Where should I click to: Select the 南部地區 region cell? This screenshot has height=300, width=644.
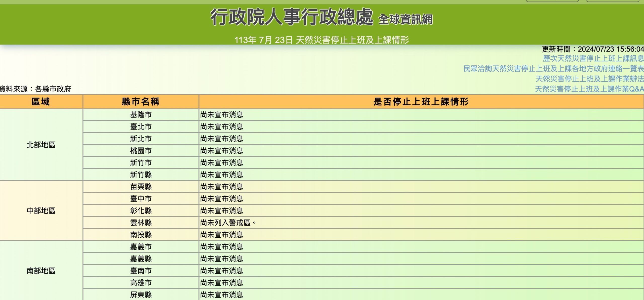tap(41, 271)
